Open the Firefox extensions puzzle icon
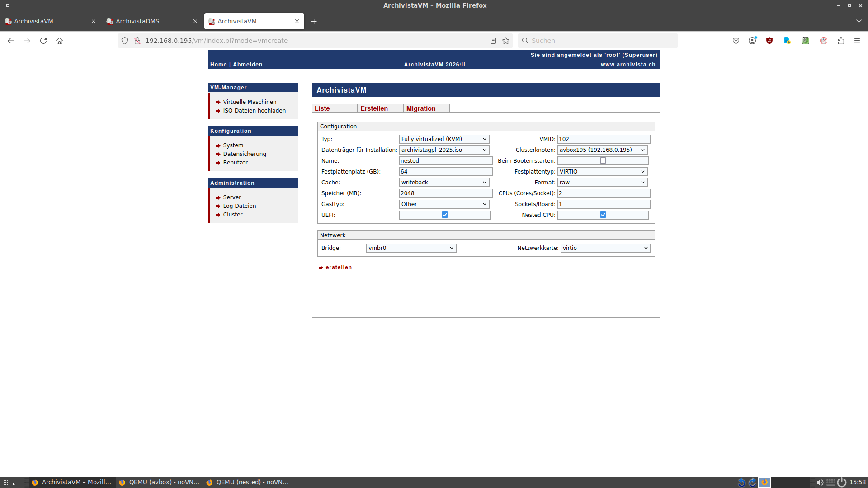868x488 pixels. click(x=841, y=41)
